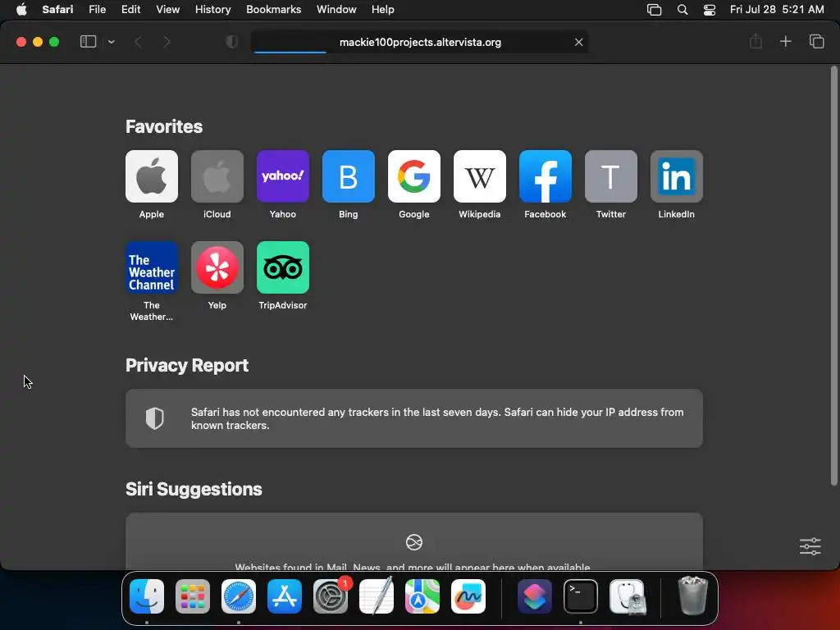Open the Apple logo system menu
The height and width of the screenshot is (630, 840).
21,10
